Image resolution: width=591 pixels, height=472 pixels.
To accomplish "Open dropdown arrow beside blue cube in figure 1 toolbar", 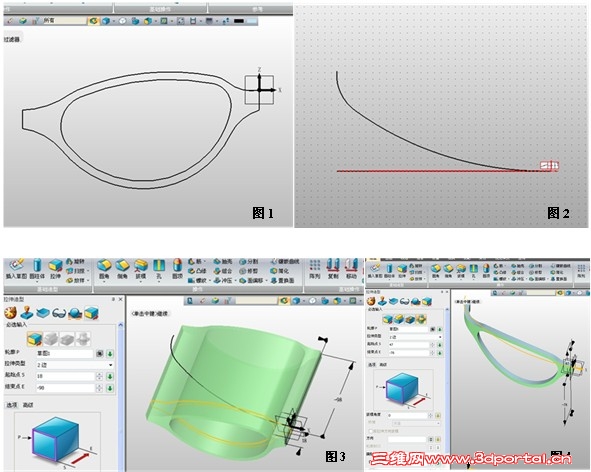I will tap(113, 21).
